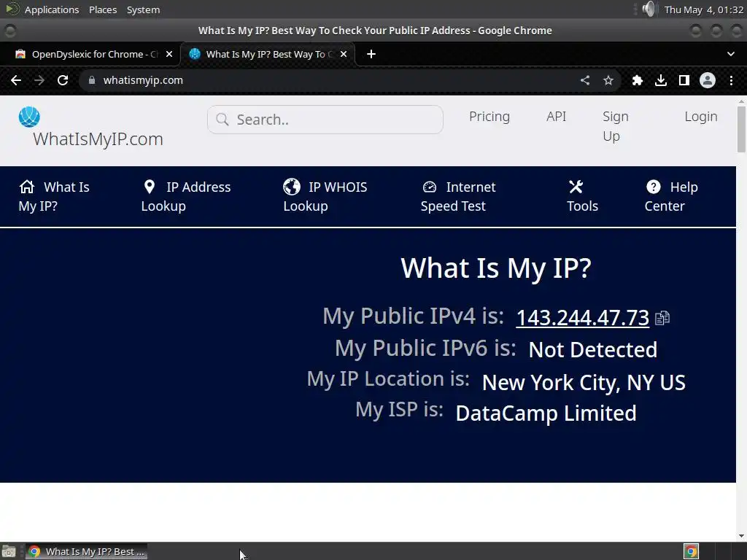
Task: Open the Pricing page link
Action: pos(489,117)
